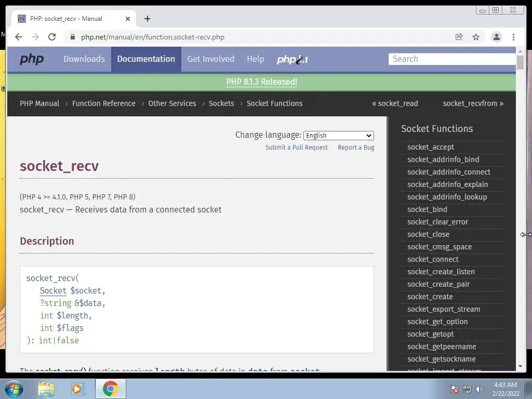Open socket_cmsg_space in sidebar
Image resolution: width=532 pixels, height=399 pixels.
[x=440, y=247]
